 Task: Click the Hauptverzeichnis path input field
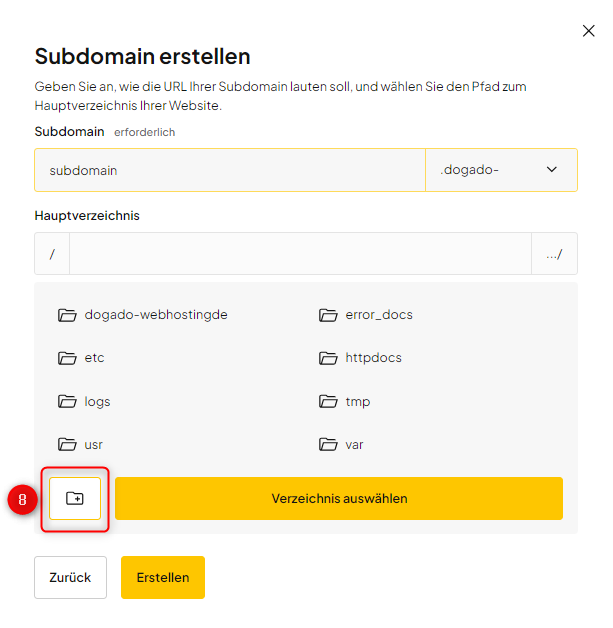tap(300, 254)
